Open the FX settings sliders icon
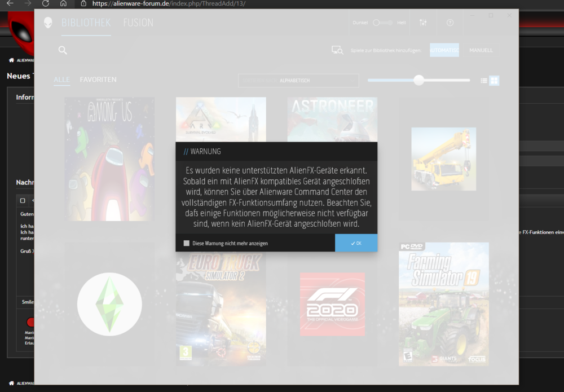 [x=422, y=23]
